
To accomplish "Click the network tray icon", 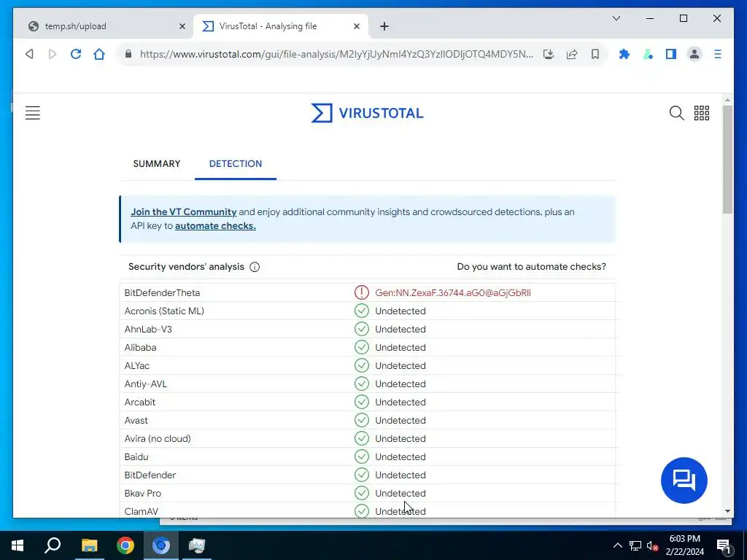I will (635, 545).
